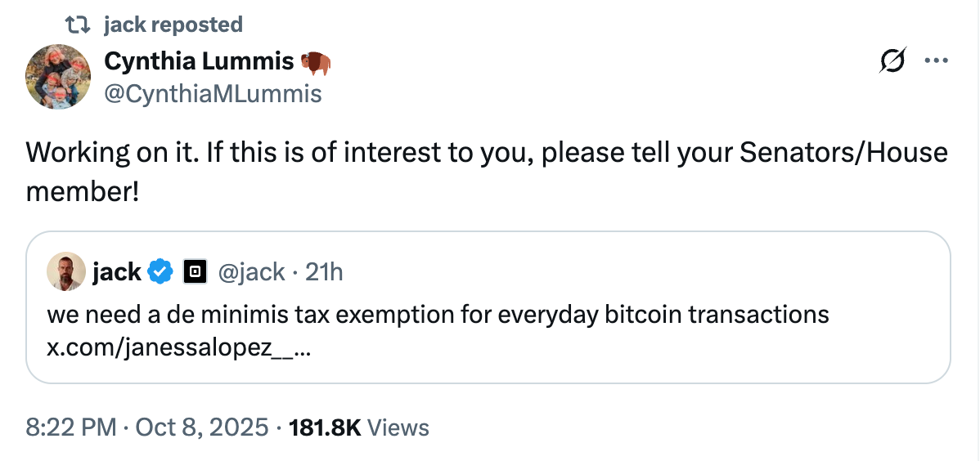Click the "Oct 8, 2025" post date

[200, 427]
